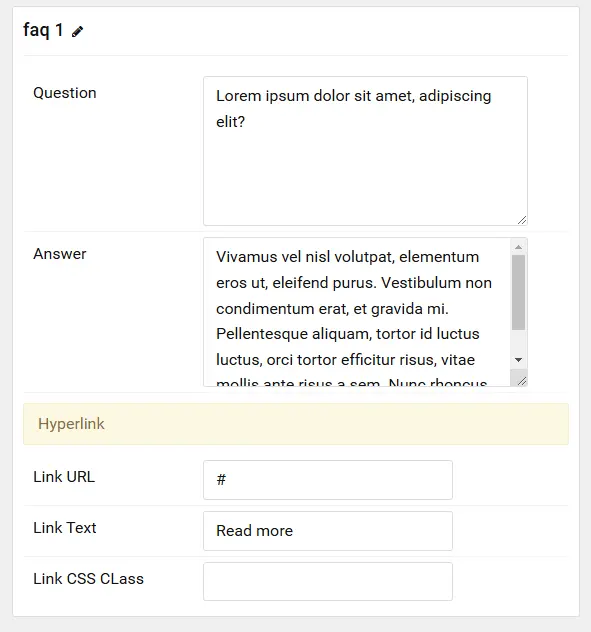Click the pencil edit icon beside faq 1

pyautogui.click(x=77, y=31)
